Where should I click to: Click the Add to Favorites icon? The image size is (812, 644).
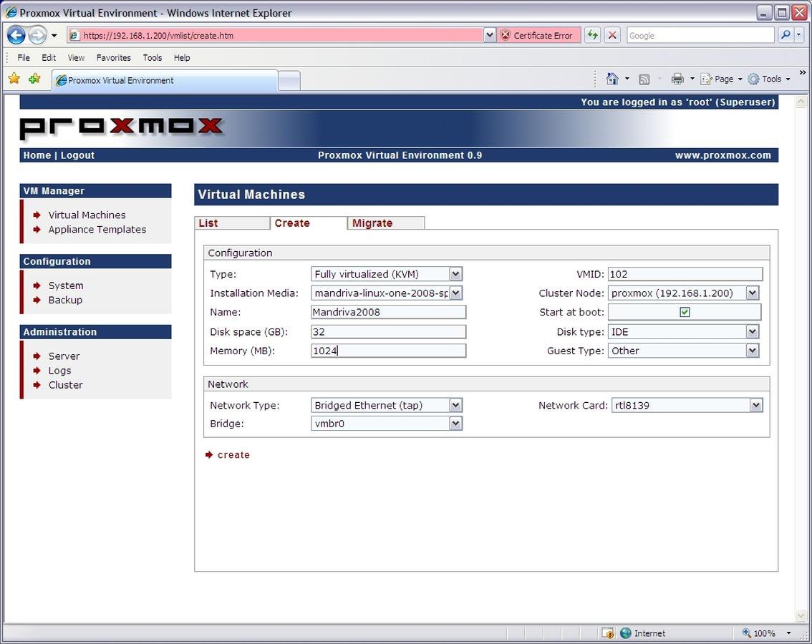[34, 79]
